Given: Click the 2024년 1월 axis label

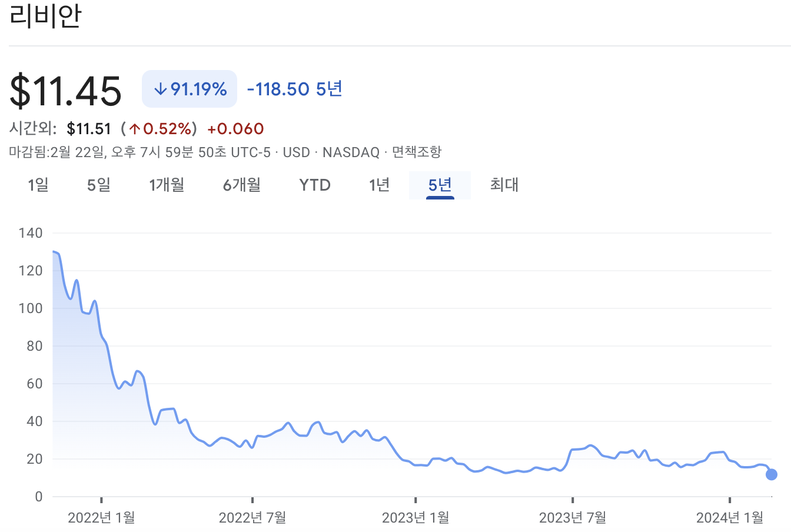Looking at the screenshot, I should click(730, 518).
